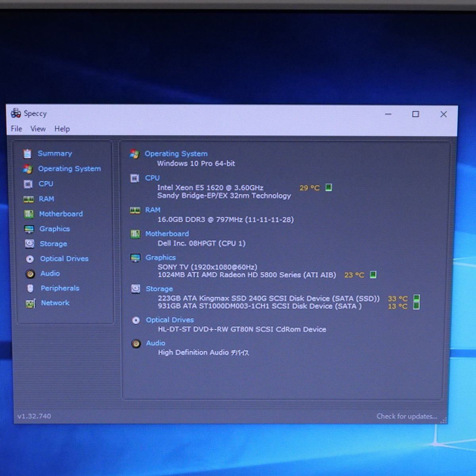Select the Peripherals mouse icon in sidebar

coord(30,288)
